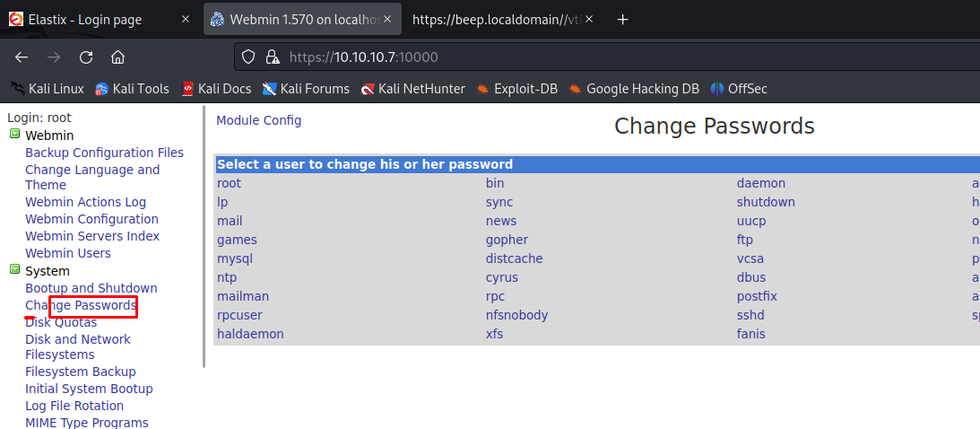Click the padlock site security icon
The height and width of the screenshot is (429, 980).
pyautogui.click(x=272, y=57)
